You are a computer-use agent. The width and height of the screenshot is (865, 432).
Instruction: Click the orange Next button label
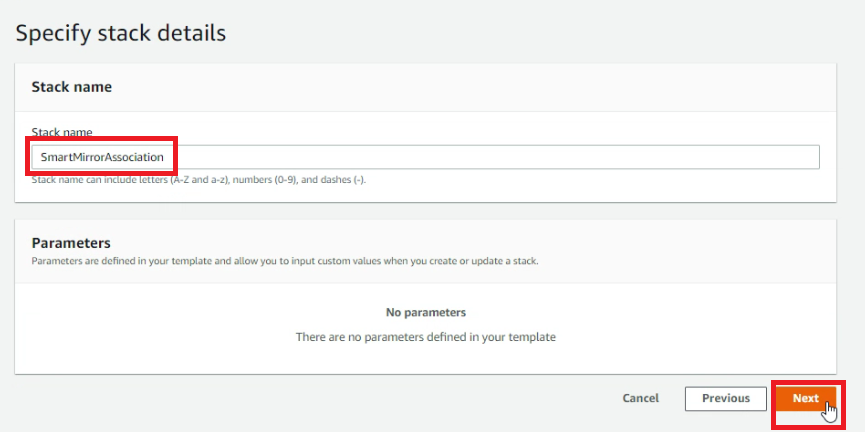pyautogui.click(x=806, y=398)
